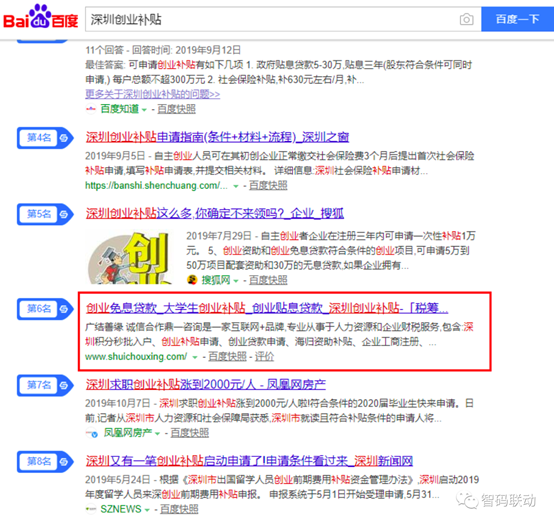Expand the arrow after www.shuichouxing.com URL
This screenshot has width=554, height=525.
pos(195,357)
